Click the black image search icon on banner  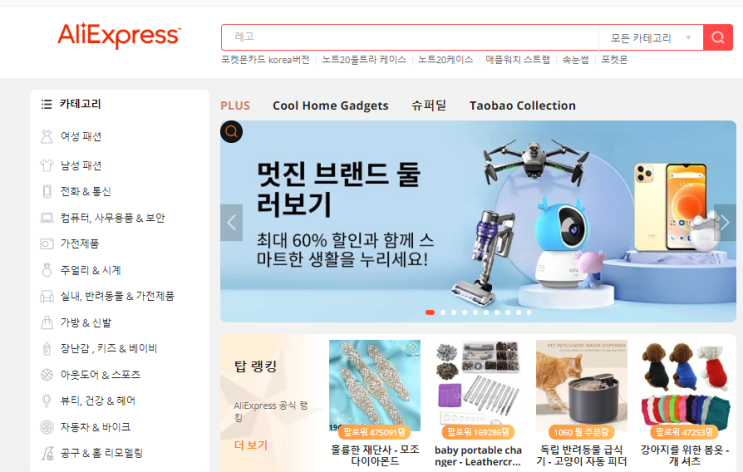pyautogui.click(x=231, y=132)
